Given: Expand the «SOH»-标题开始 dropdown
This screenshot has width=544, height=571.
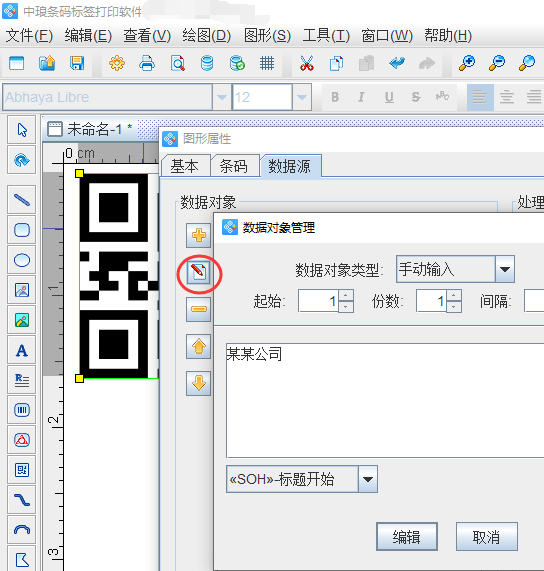Looking at the screenshot, I should tap(368, 479).
